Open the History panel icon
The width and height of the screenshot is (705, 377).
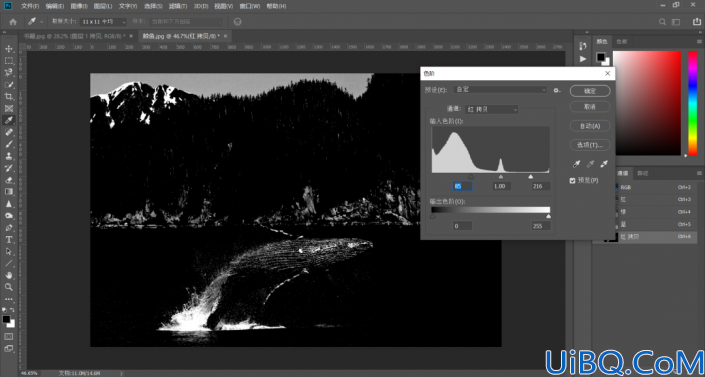click(583, 46)
